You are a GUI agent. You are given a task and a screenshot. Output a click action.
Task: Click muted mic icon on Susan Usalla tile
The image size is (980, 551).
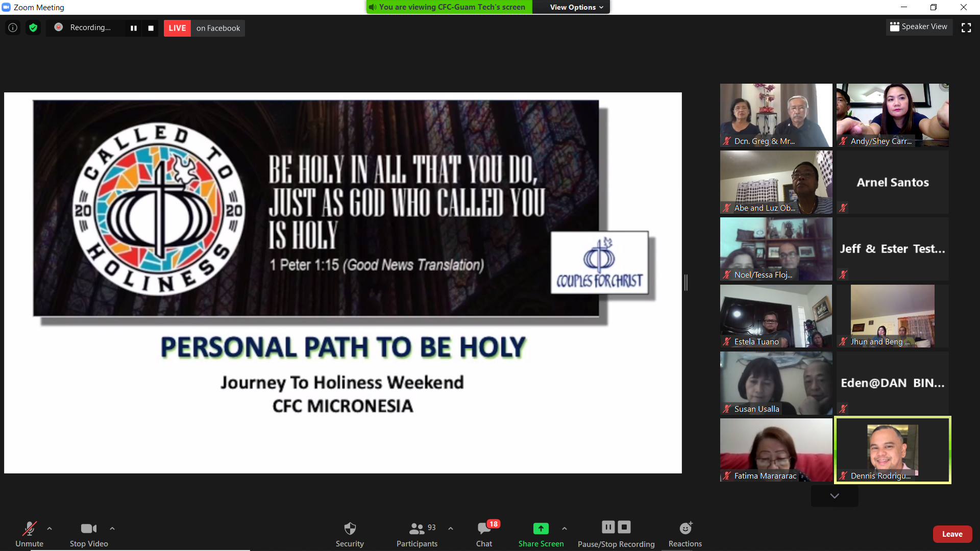pyautogui.click(x=727, y=409)
